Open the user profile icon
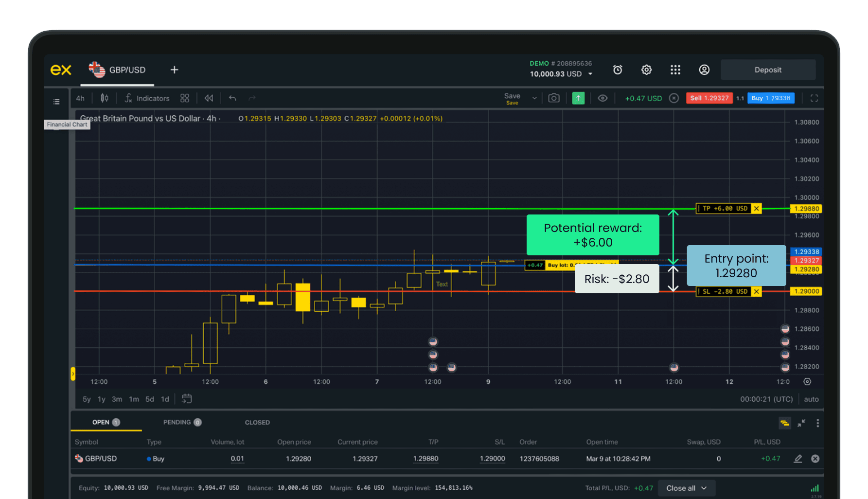This screenshot has height=499, width=868. [x=704, y=70]
